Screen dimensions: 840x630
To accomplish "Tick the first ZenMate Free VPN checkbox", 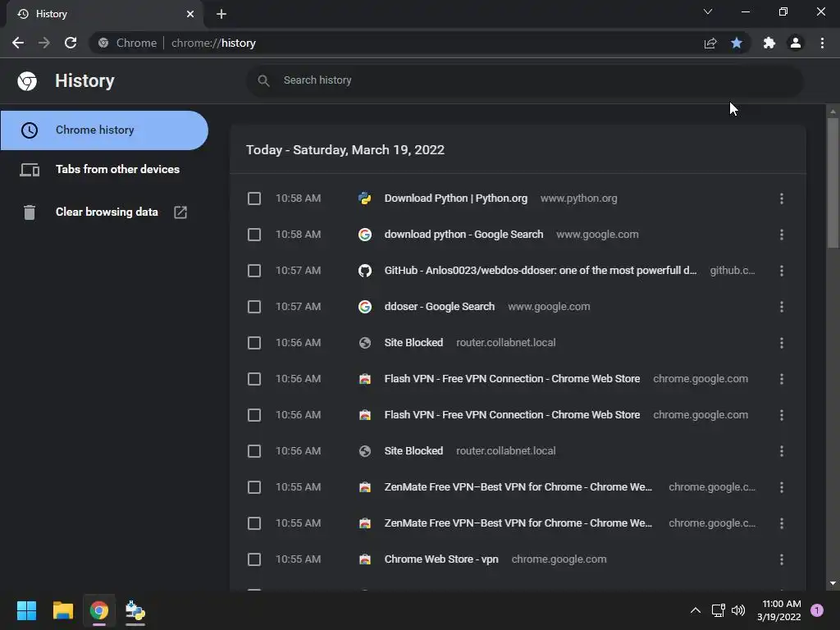I will tap(254, 487).
